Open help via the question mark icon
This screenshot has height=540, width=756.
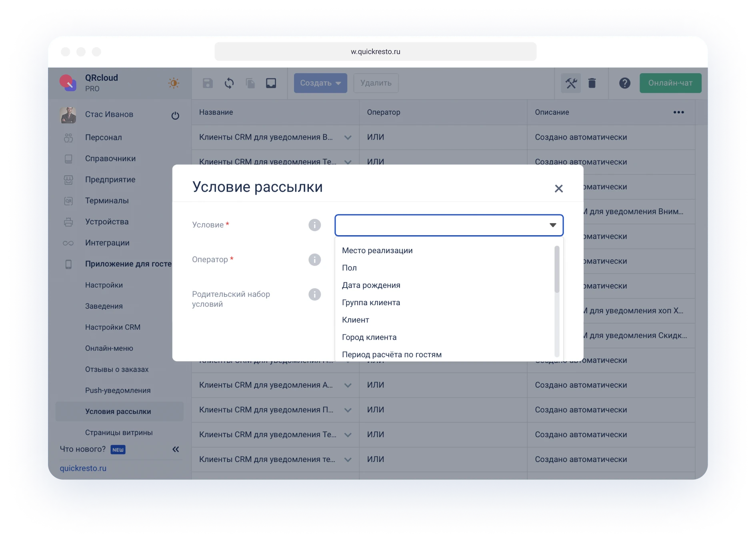[625, 84]
